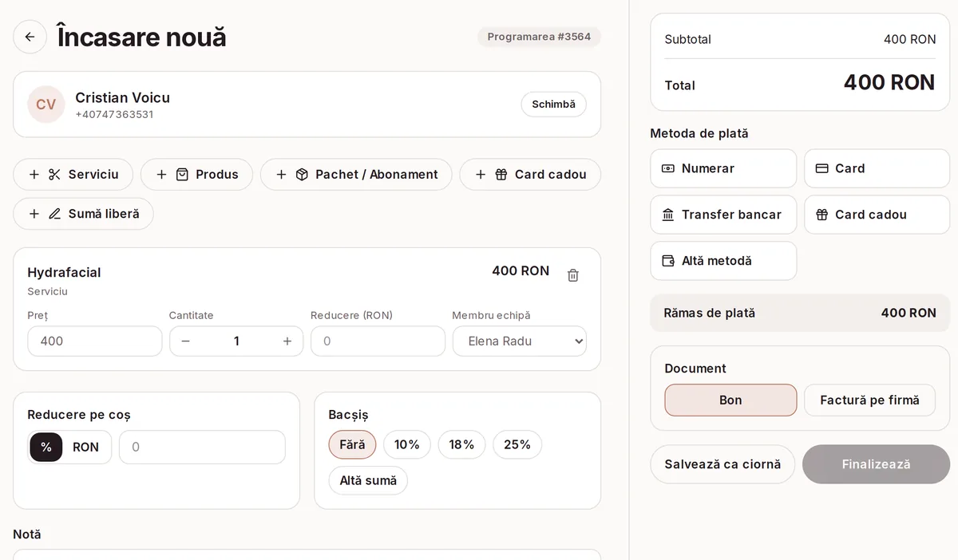
Task: Decrease Hydrafacial quantity with minus
Action: (186, 341)
